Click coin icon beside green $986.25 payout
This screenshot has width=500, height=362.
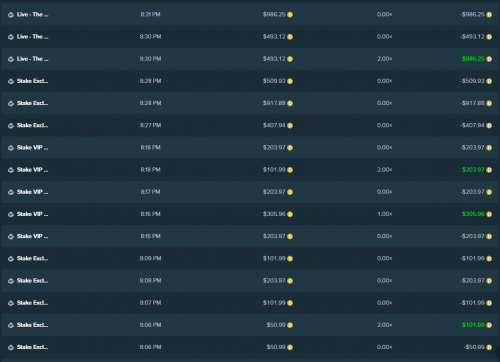(489, 59)
